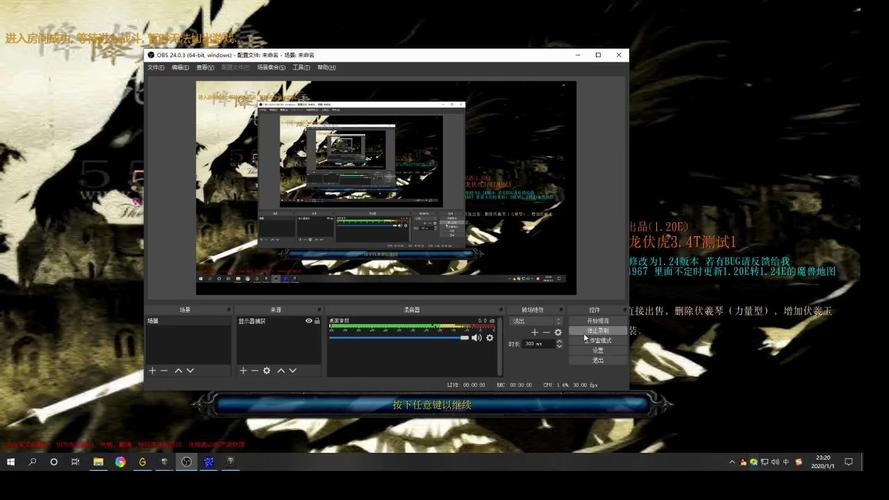Pop out the Scenes dock panel icon
Screen dimensions: 889x500
click(228, 310)
